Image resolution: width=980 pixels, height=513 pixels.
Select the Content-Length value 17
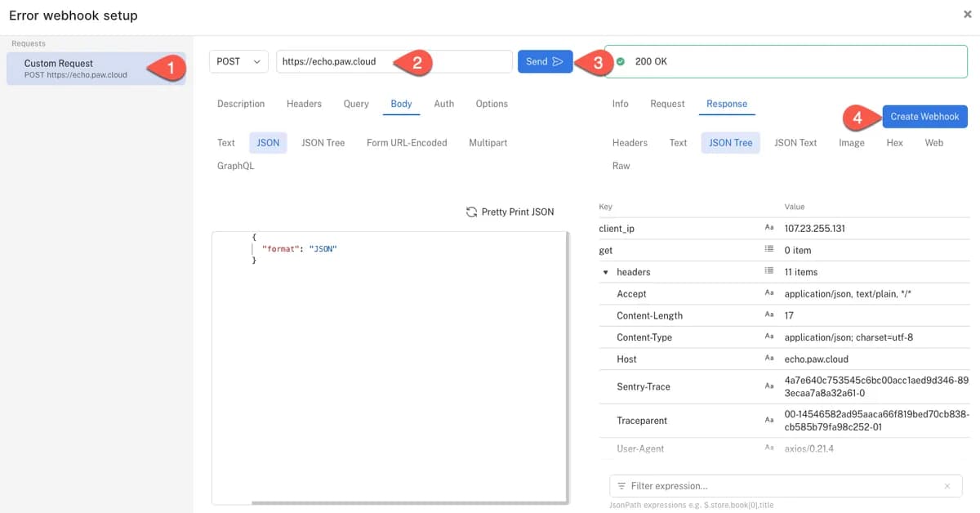(x=789, y=315)
